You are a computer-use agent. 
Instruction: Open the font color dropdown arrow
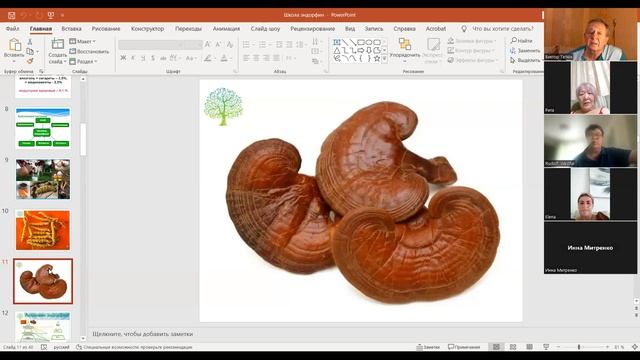coord(230,58)
